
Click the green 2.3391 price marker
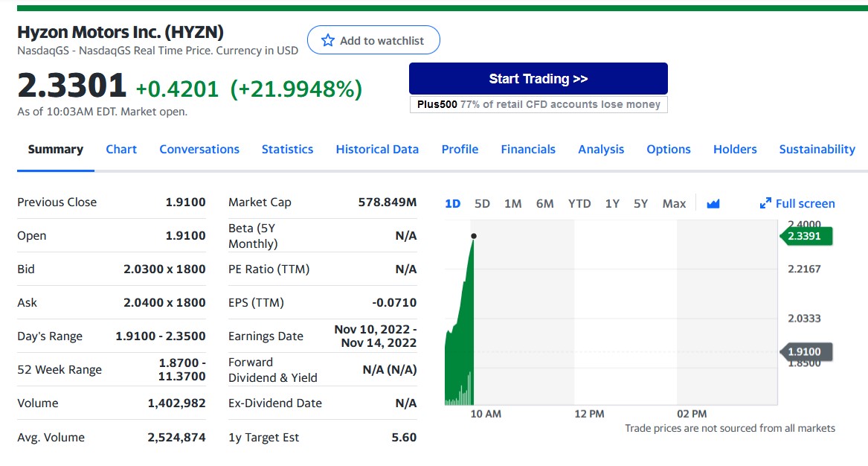click(x=806, y=237)
